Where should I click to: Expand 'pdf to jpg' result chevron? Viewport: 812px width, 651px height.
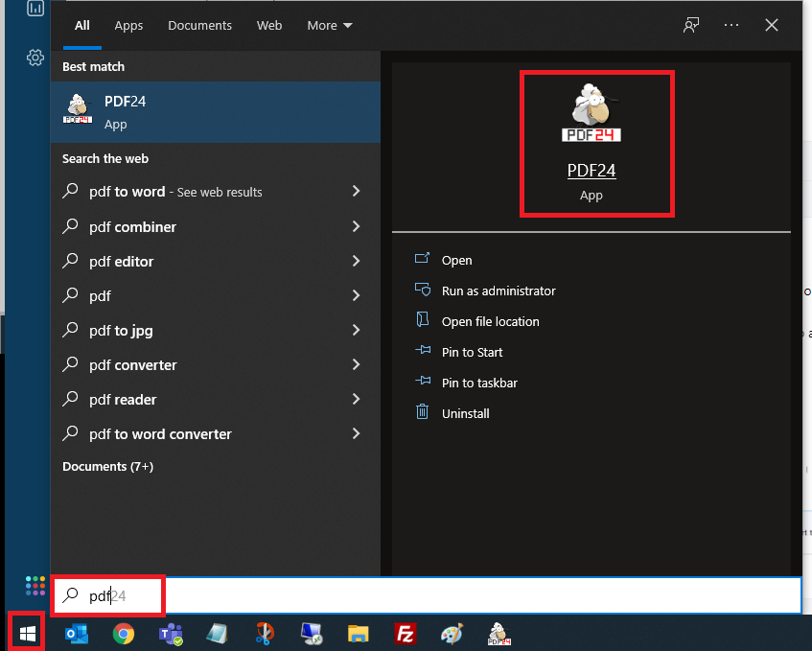pos(356,330)
